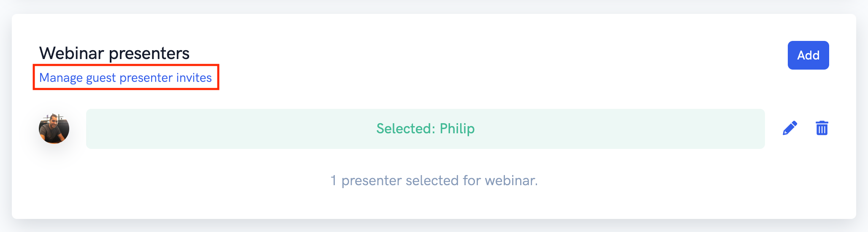
Task: Edit presenter Philip using the pencil
Action: pos(790,128)
